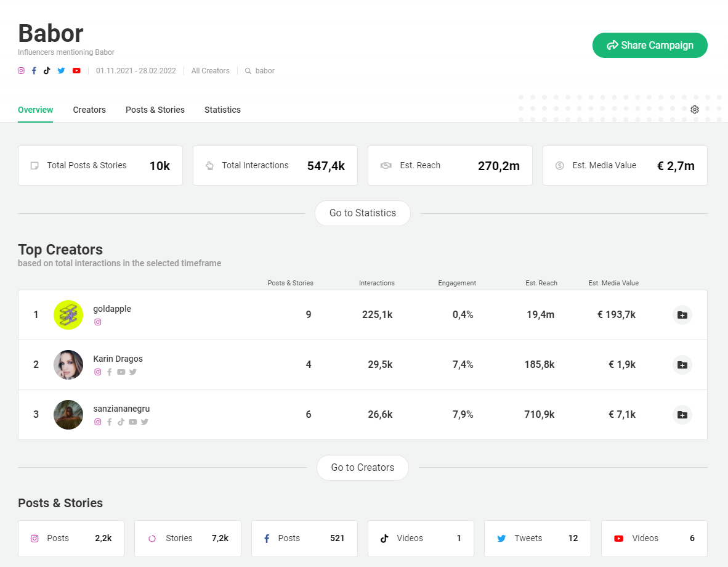Screen dimensions: 728x567
Task: Click sanziananegru's Instagram icon
Action: point(97,422)
